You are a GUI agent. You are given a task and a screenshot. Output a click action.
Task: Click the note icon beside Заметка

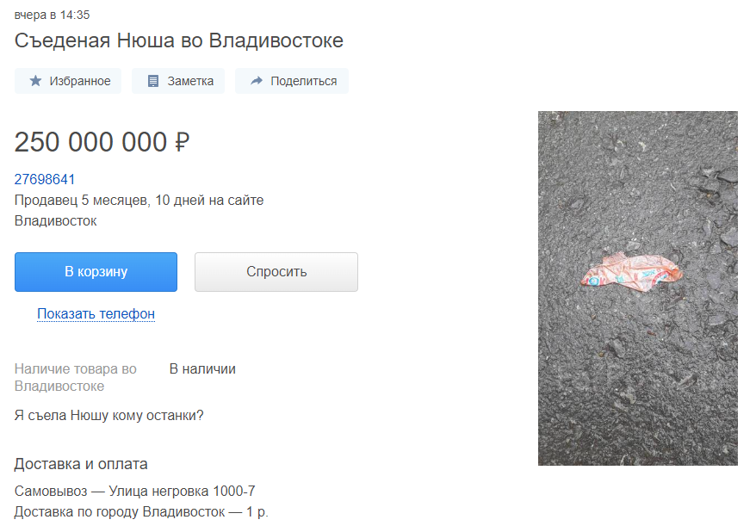point(153,81)
